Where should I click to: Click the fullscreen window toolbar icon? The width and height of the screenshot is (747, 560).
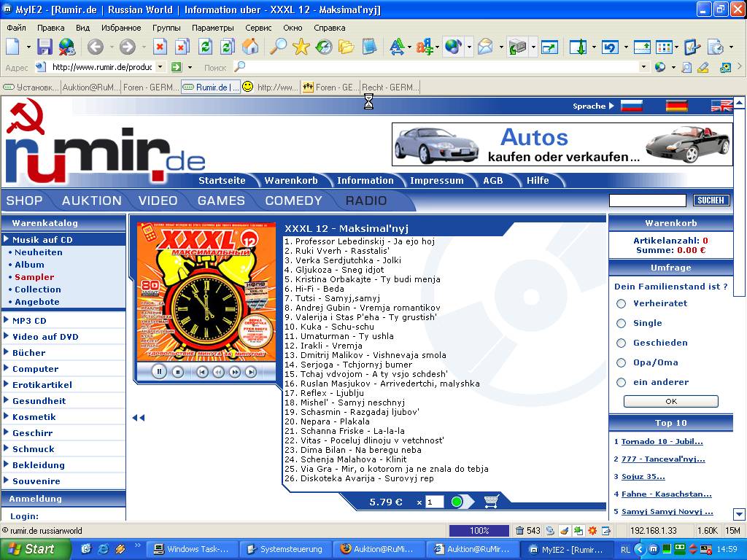pos(549,47)
